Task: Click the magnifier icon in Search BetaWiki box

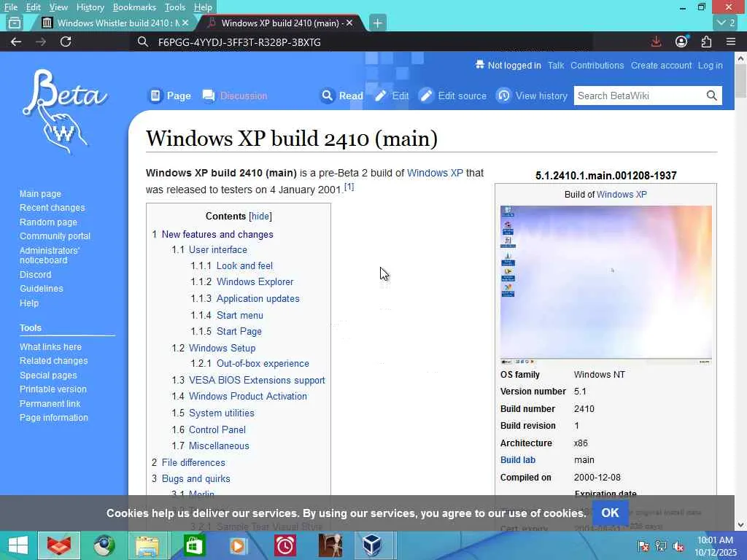Action: pos(711,96)
